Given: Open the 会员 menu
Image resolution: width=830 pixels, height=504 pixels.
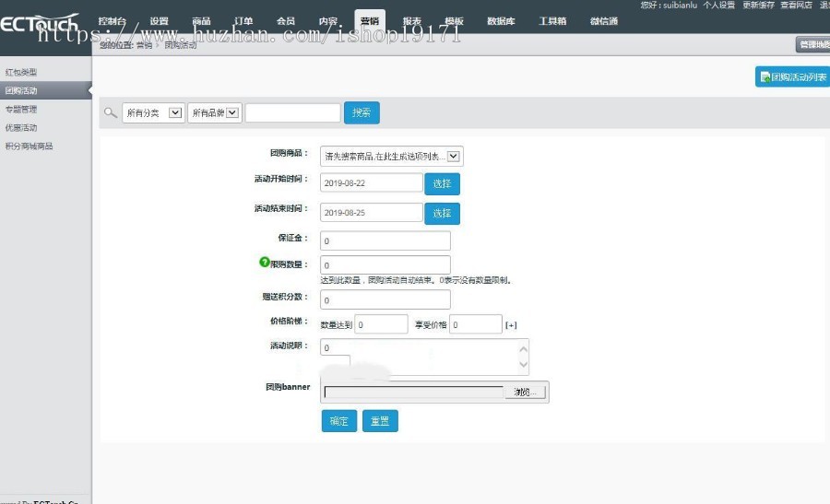Looking at the screenshot, I should (x=286, y=21).
